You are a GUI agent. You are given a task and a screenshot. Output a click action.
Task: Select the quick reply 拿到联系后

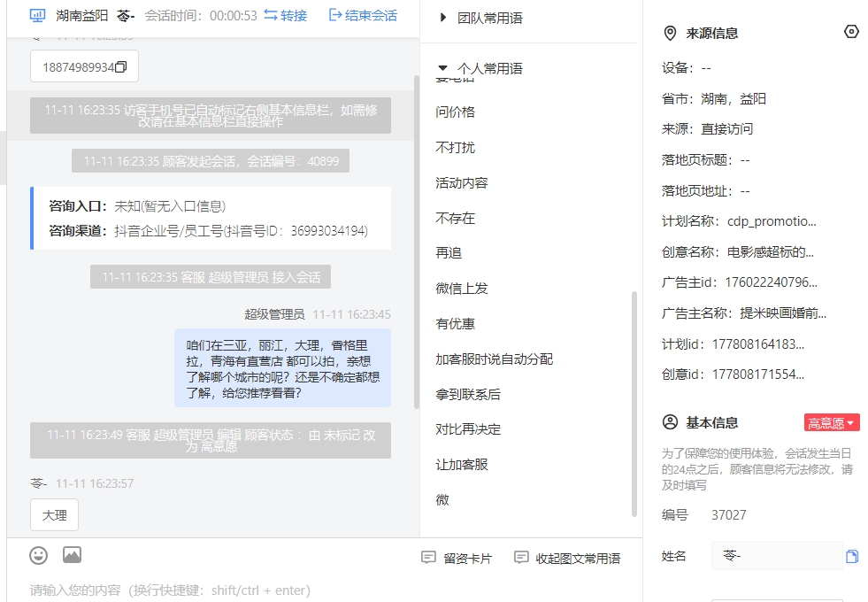(x=468, y=394)
